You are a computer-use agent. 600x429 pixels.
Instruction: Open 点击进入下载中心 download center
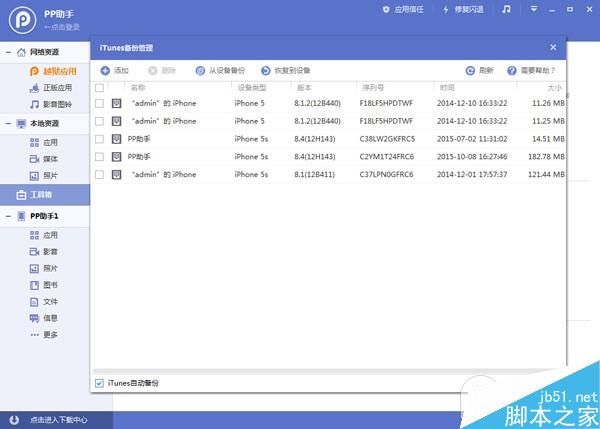pyautogui.click(x=59, y=420)
